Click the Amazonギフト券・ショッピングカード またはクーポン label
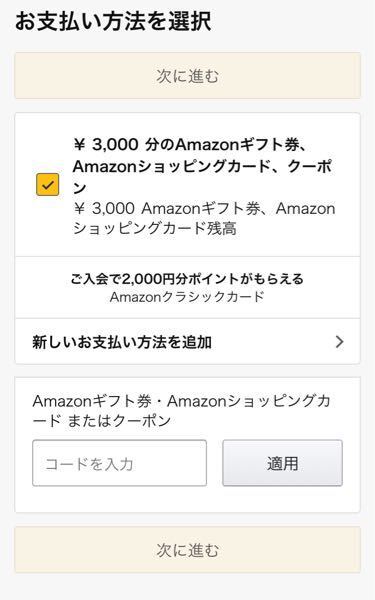Viewport: 375px width, 600px height. click(181, 411)
